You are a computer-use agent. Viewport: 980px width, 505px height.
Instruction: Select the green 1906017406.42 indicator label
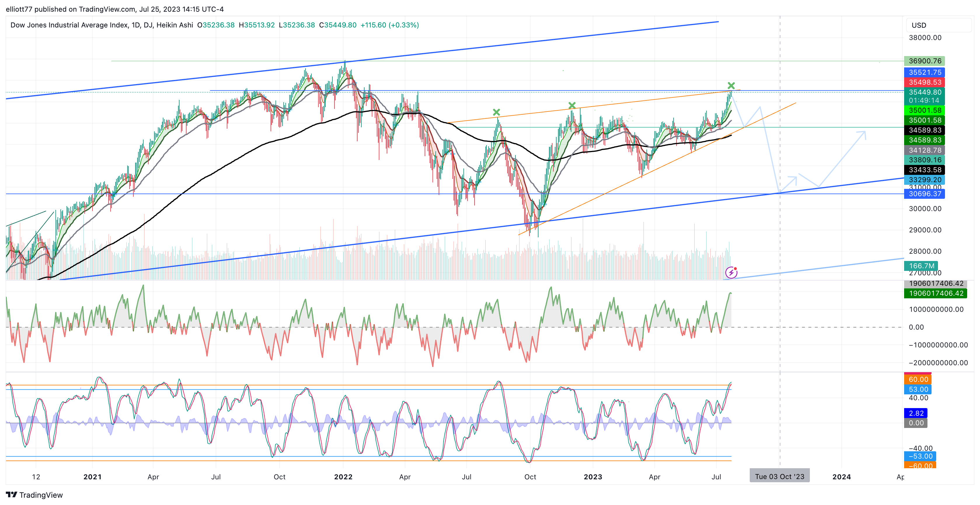coord(935,293)
